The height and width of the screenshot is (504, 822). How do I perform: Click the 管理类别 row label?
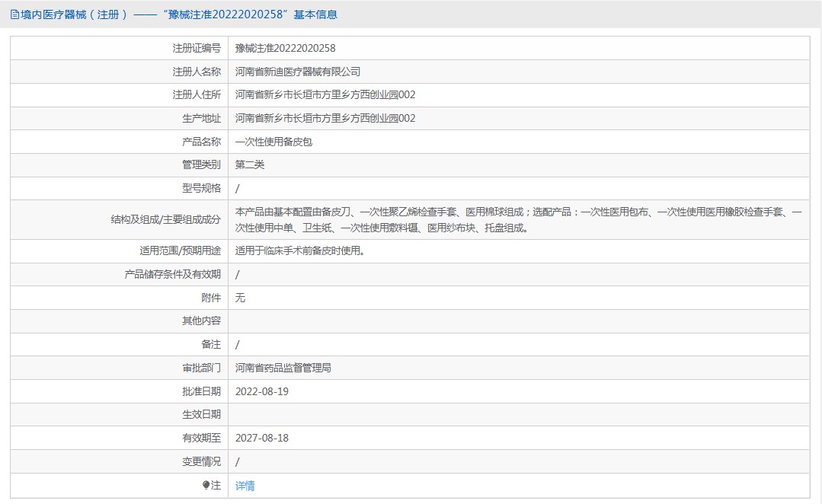[x=201, y=164]
